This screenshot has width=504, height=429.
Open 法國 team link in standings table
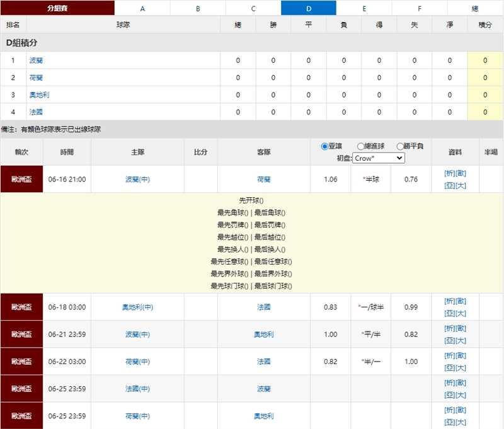tap(36, 112)
